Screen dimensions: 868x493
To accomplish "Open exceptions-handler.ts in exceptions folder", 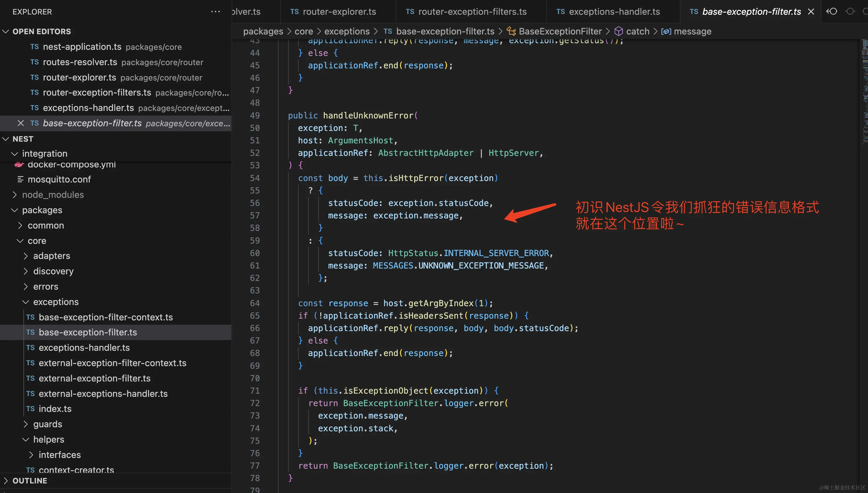I will pyautogui.click(x=116, y=347).
